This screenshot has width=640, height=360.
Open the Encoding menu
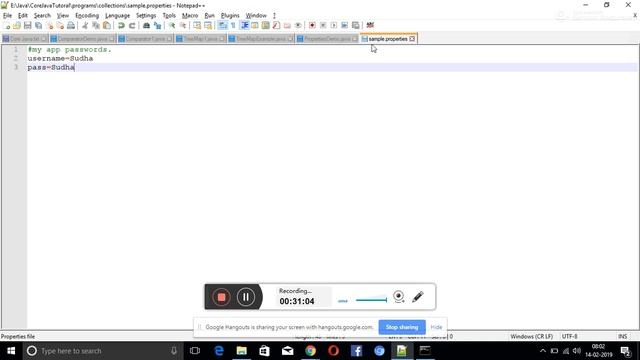[x=87, y=16]
